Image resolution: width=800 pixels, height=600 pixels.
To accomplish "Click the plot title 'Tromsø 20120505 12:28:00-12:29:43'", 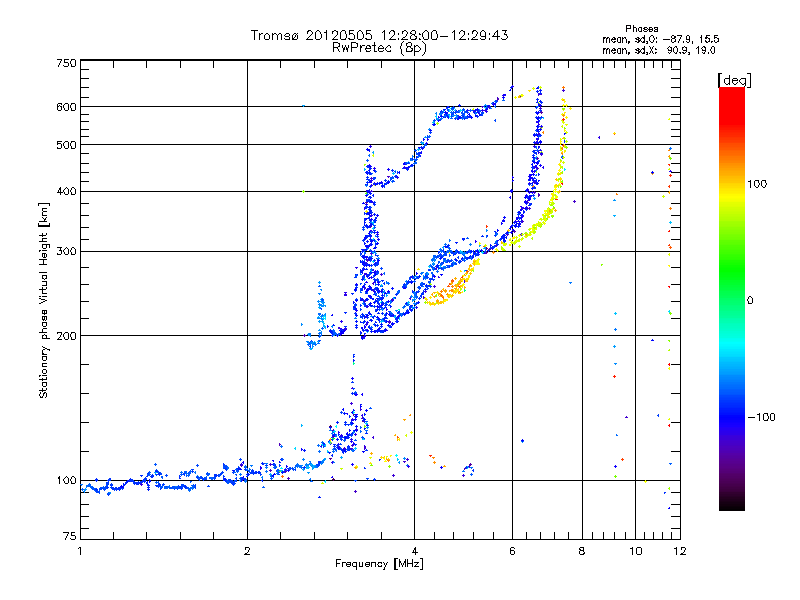I will [379, 35].
